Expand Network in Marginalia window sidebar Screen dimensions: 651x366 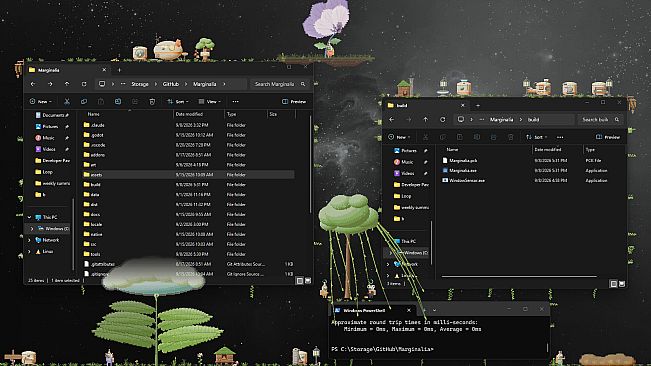pyautogui.click(x=29, y=240)
